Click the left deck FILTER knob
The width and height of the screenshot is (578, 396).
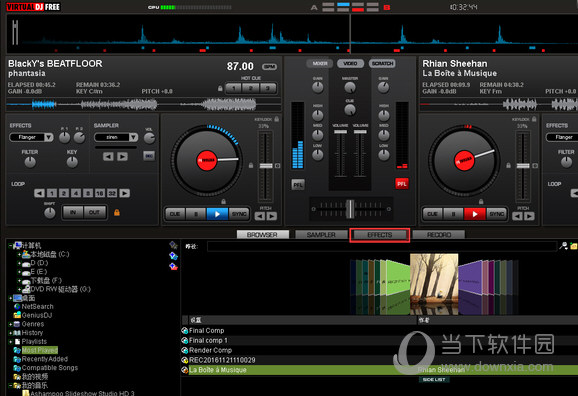pyautogui.click(x=30, y=162)
